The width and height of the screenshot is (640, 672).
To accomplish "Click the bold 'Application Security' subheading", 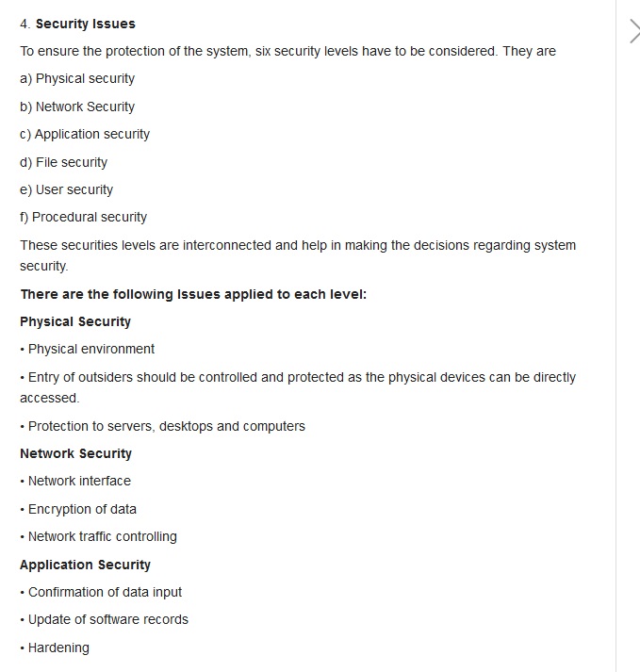I will tap(85, 565).
